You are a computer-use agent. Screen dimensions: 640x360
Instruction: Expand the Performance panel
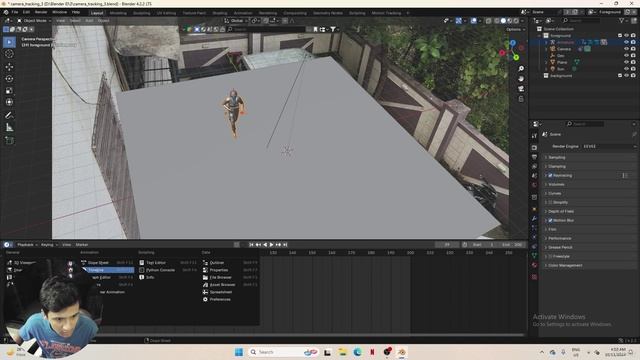coord(590,238)
